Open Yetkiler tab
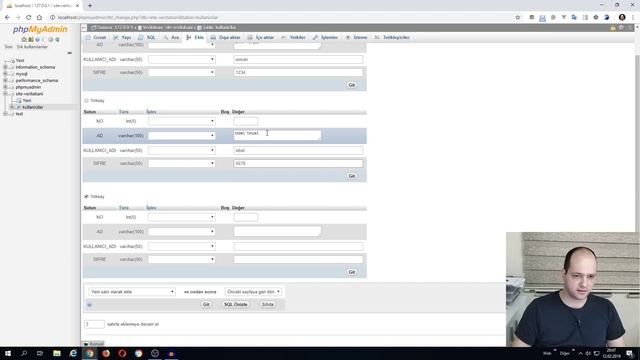 [293, 38]
